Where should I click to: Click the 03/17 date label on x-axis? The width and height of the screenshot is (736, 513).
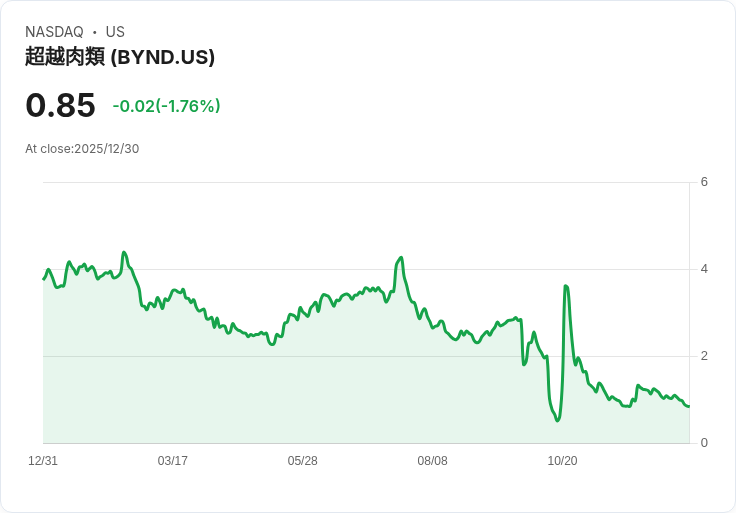coord(173,461)
